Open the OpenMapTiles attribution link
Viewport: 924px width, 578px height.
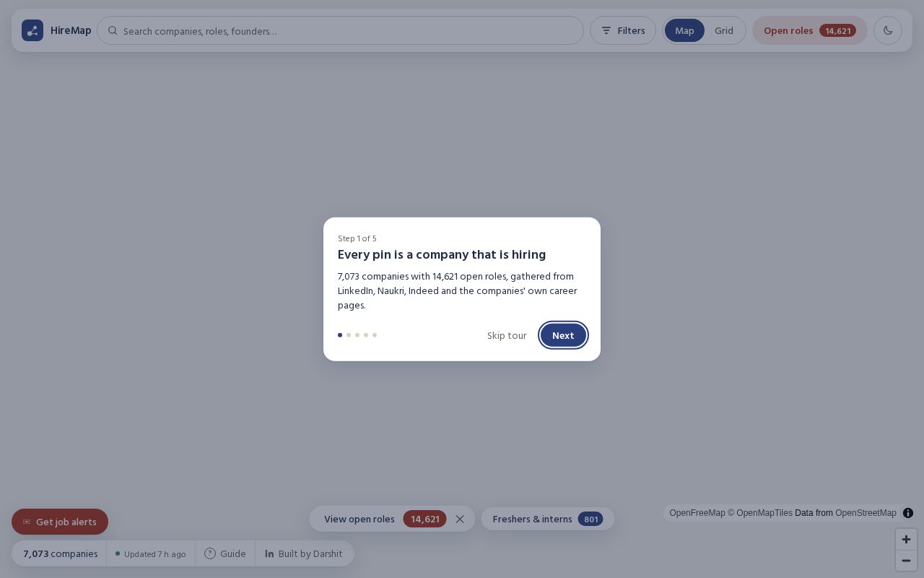click(x=760, y=513)
